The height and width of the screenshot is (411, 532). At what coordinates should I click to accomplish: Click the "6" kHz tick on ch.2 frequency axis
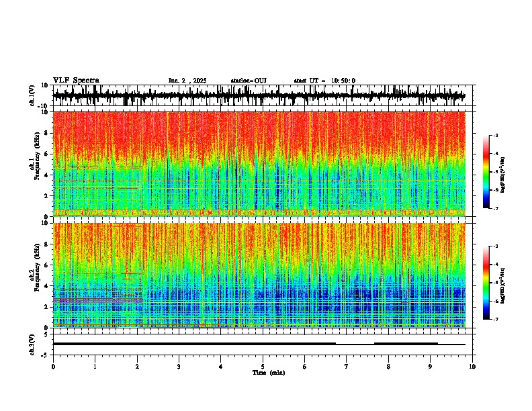[x=46, y=265]
